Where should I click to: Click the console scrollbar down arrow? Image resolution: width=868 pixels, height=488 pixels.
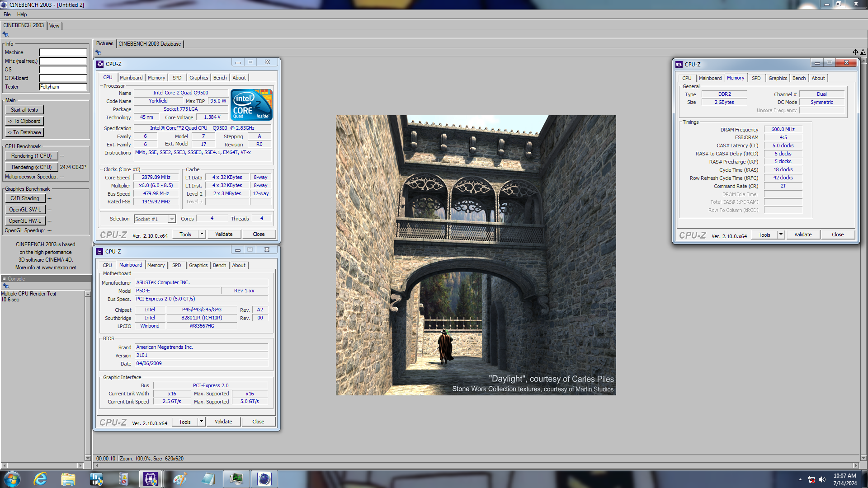(88, 458)
